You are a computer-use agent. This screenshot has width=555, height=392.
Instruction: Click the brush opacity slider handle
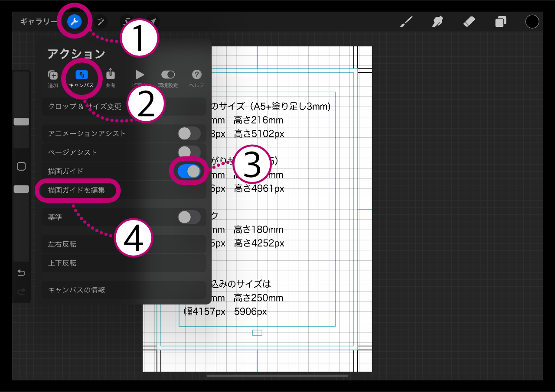(x=21, y=189)
